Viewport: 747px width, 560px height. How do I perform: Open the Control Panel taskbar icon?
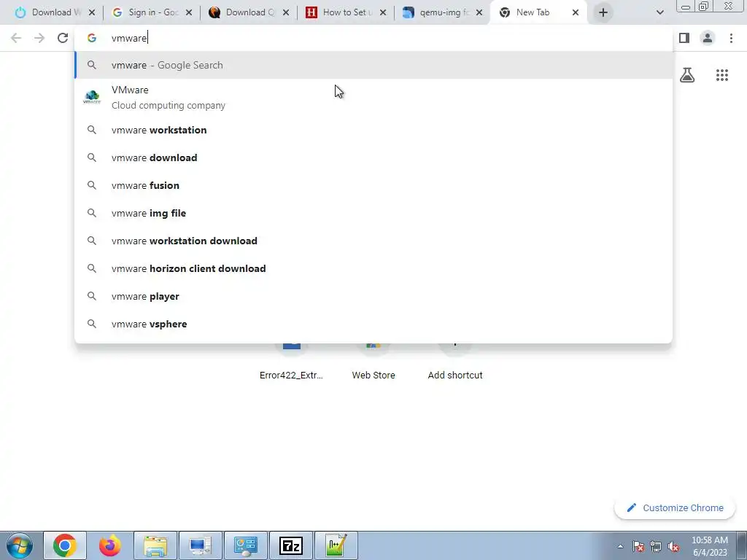(x=246, y=545)
